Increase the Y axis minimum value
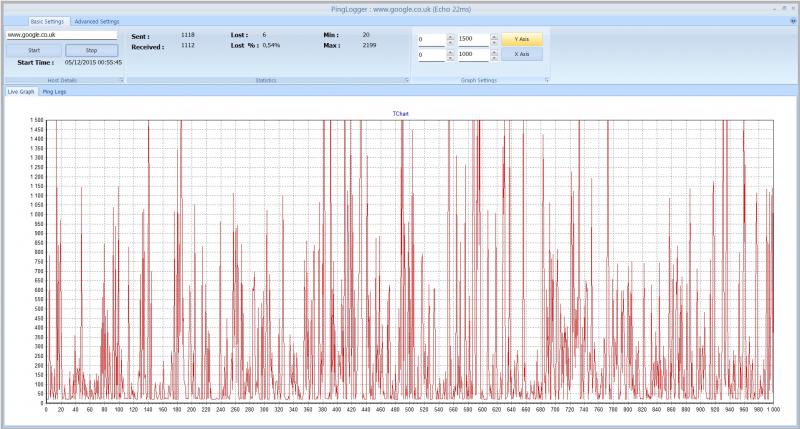The image size is (800, 429). point(450,37)
